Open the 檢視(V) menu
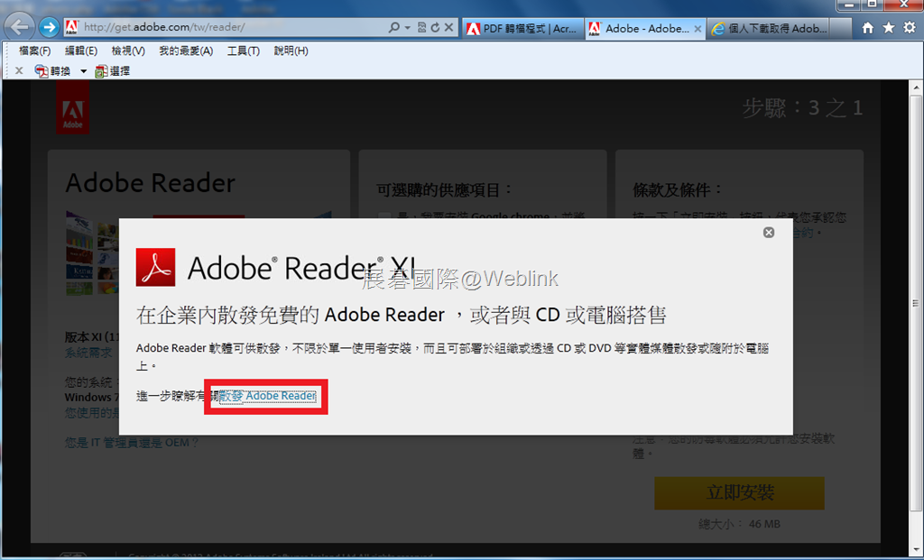 click(x=128, y=51)
